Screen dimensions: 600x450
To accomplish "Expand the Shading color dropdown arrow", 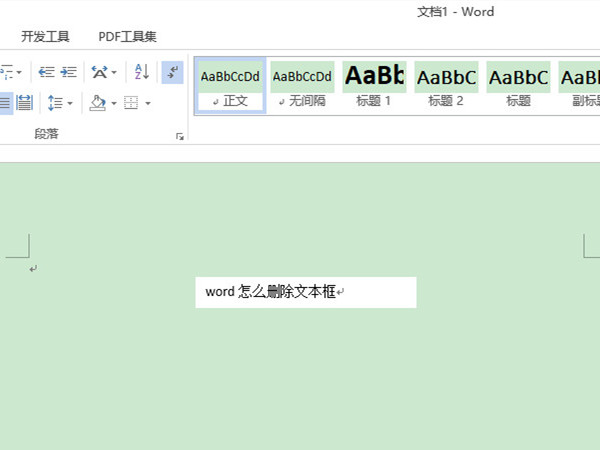I will tap(113, 102).
